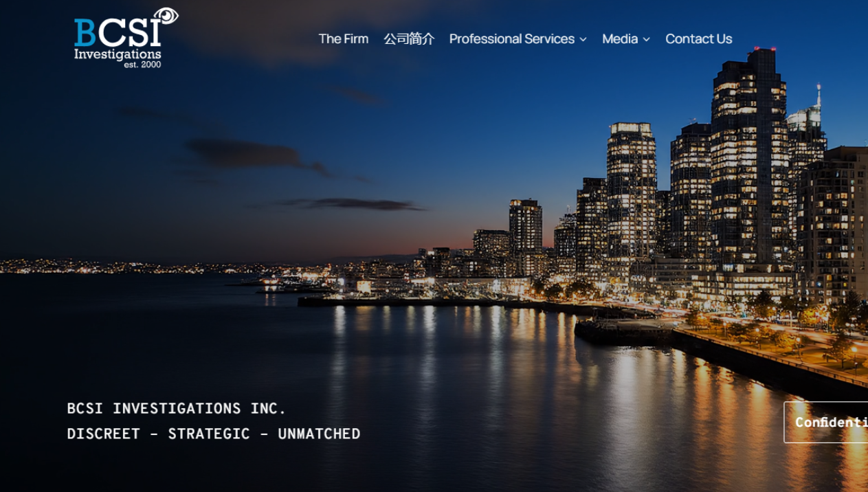Expand the chevron beside Professional Services

coord(583,40)
